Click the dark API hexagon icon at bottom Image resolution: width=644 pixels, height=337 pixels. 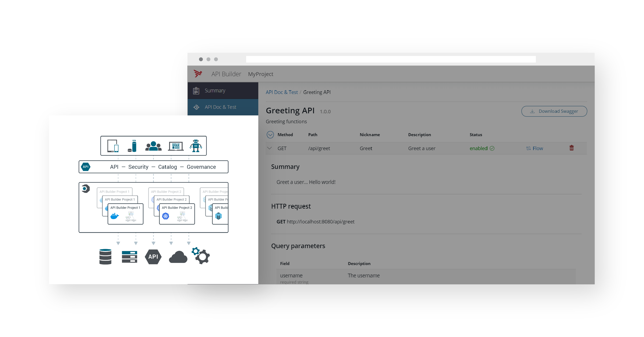pos(153,257)
